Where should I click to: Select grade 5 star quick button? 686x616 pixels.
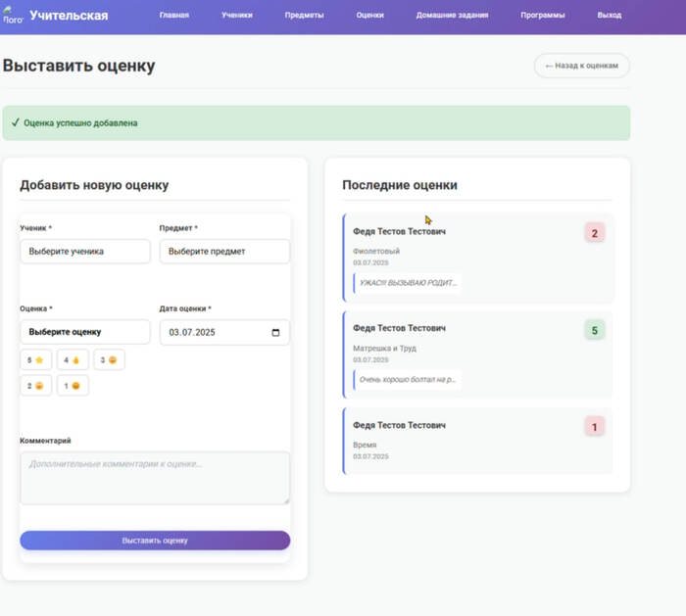click(36, 359)
